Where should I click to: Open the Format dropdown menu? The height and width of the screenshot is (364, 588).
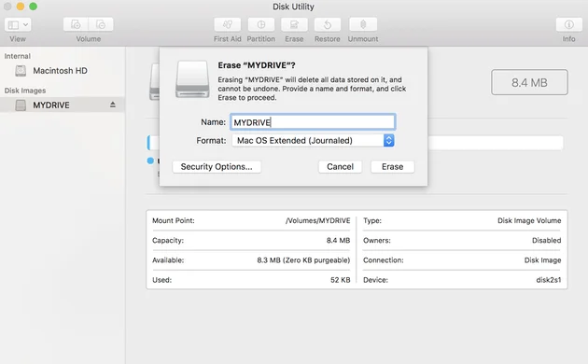pos(313,141)
